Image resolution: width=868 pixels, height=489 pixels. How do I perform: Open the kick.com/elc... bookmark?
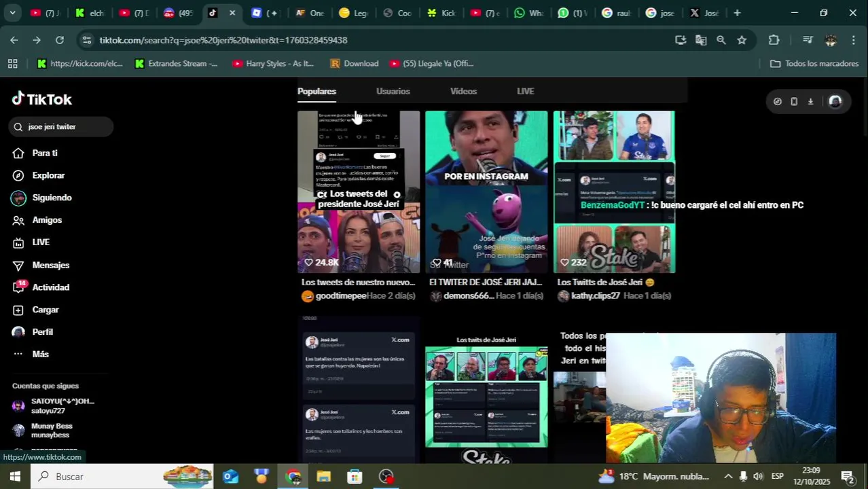coord(79,63)
